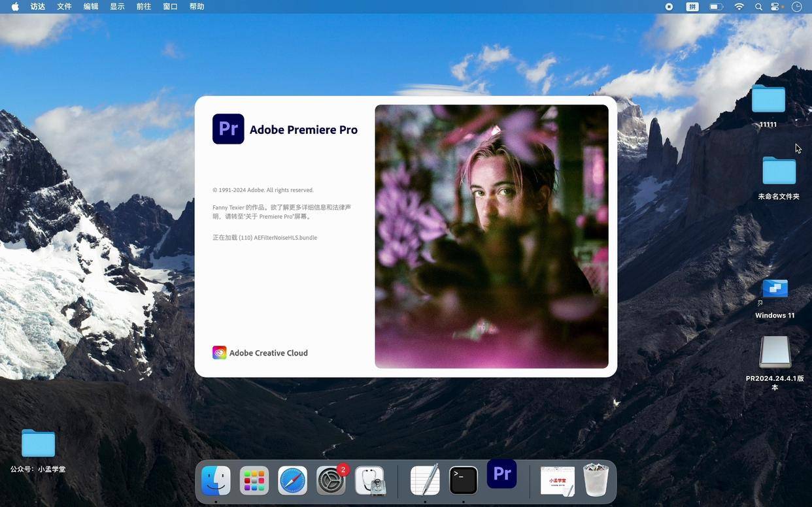Open the Wi-Fi status menu
The width and height of the screenshot is (812, 507).
(739, 7)
